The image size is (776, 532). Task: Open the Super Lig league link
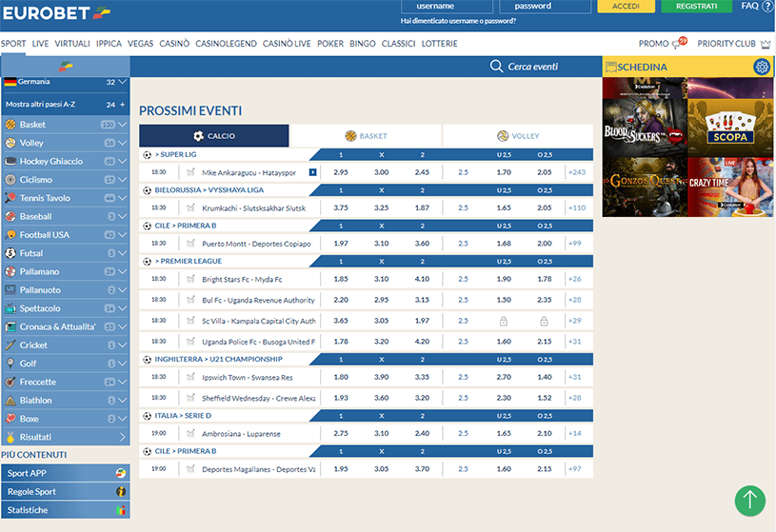176,154
